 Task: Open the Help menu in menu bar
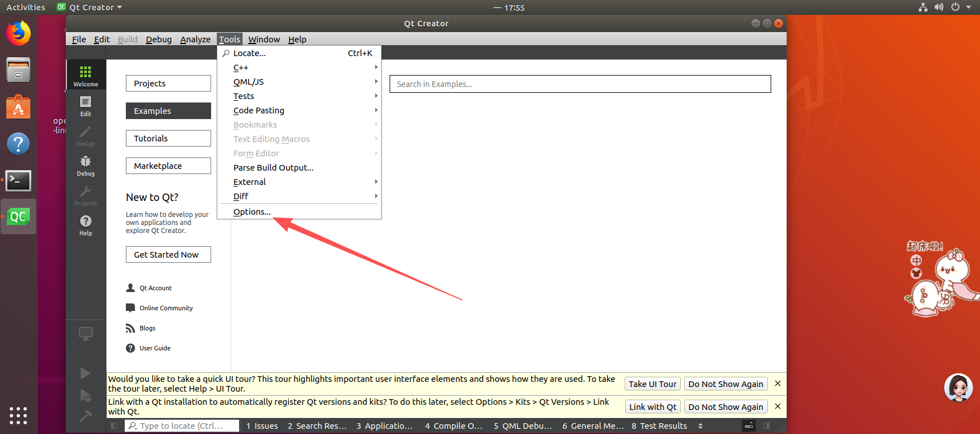click(297, 40)
